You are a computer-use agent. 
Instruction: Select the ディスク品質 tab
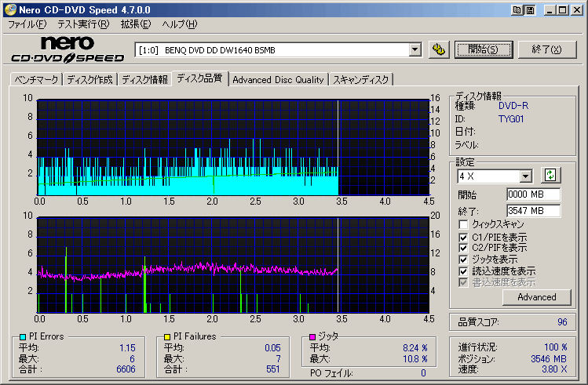pyautogui.click(x=200, y=78)
